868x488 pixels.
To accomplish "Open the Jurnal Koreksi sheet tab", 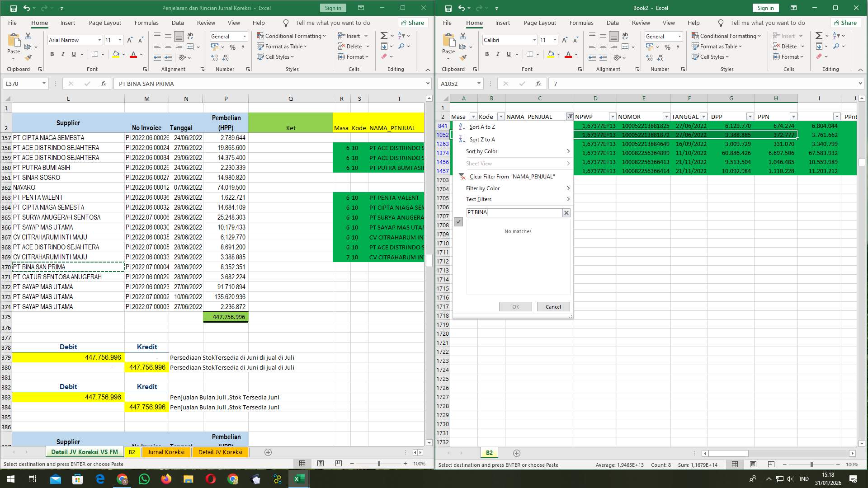I will 166,452.
